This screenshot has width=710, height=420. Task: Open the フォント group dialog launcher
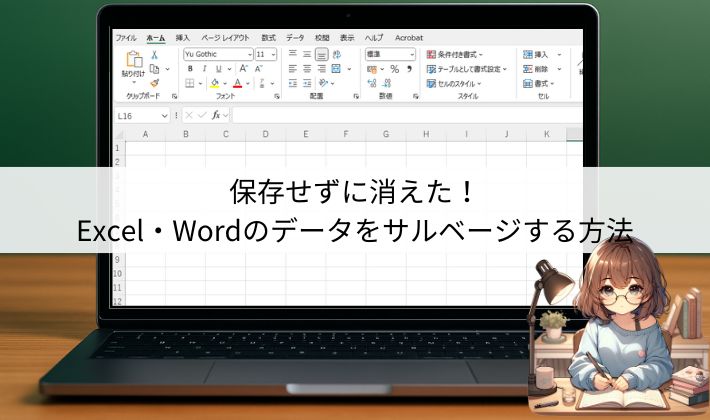[277, 96]
